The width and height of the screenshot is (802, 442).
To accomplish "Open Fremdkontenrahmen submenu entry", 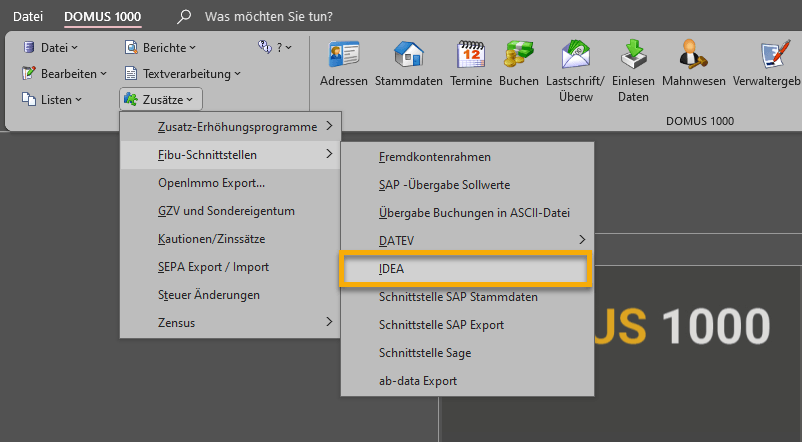I will (467, 157).
